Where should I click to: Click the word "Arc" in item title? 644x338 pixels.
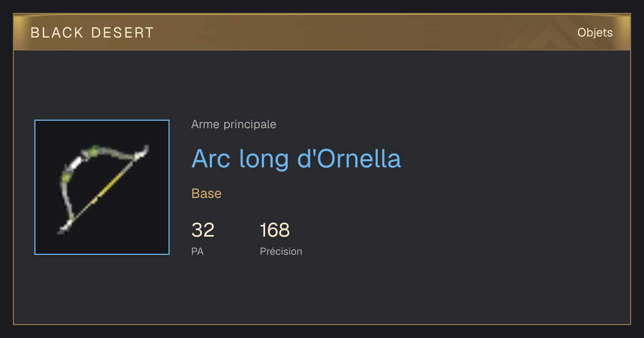point(208,159)
